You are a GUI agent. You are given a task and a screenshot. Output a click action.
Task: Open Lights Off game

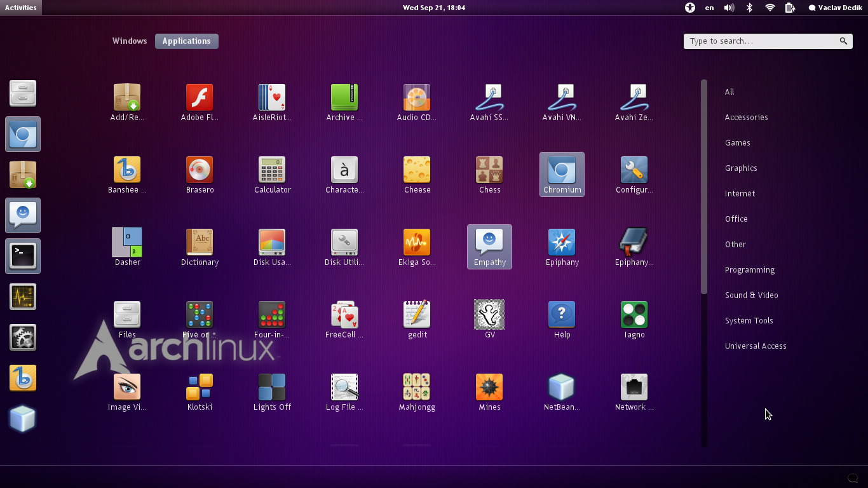click(272, 392)
